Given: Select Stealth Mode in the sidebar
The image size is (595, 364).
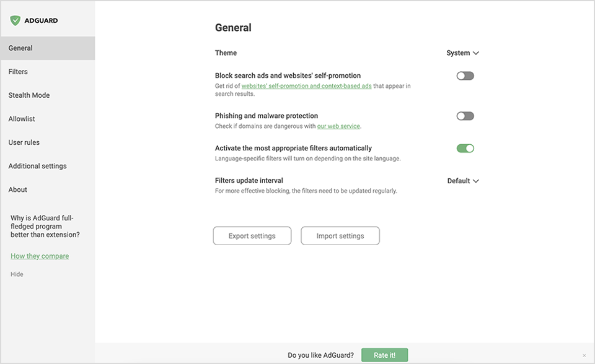Looking at the screenshot, I should pos(29,95).
